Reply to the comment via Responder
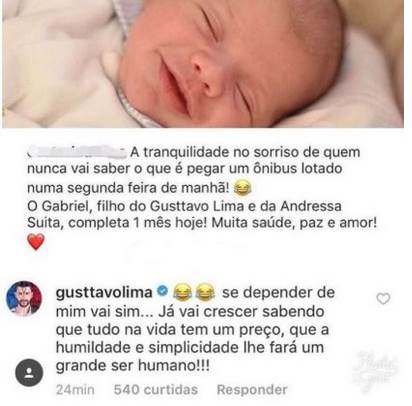 (252, 390)
